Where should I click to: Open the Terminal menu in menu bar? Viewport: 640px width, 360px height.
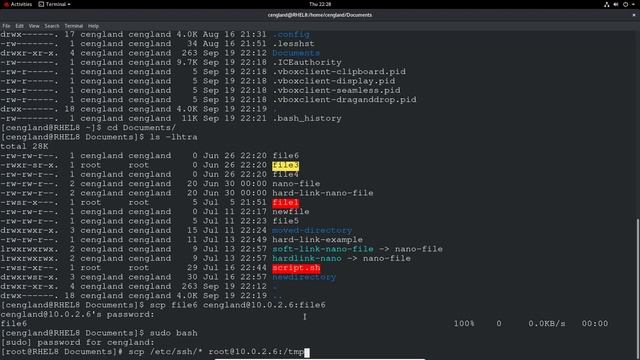pos(73,26)
